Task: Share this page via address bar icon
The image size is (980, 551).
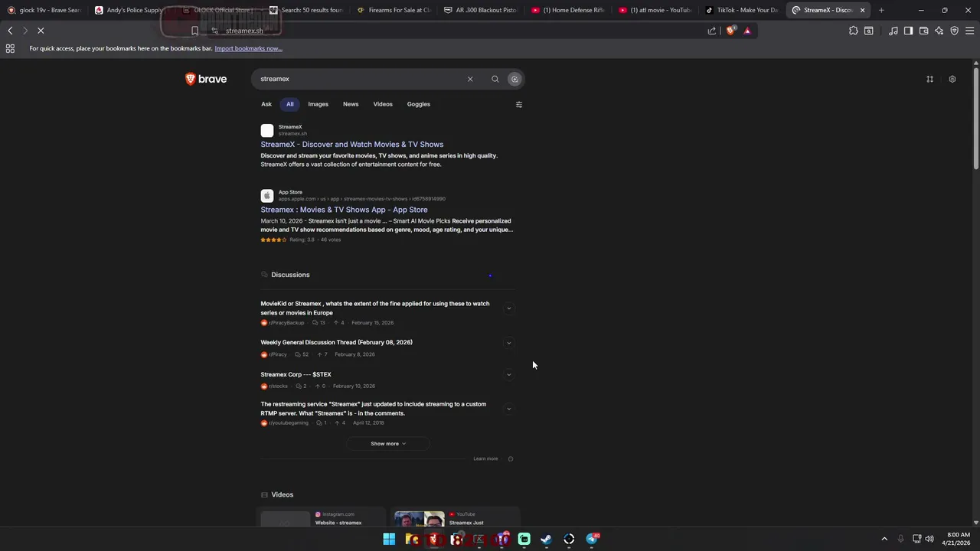Action: 712,31
